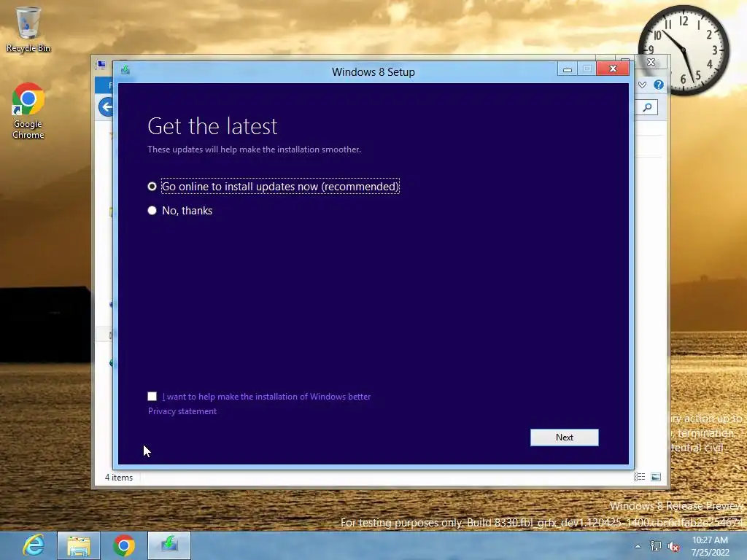Click the Explorer window system icon

(x=101, y=64)
